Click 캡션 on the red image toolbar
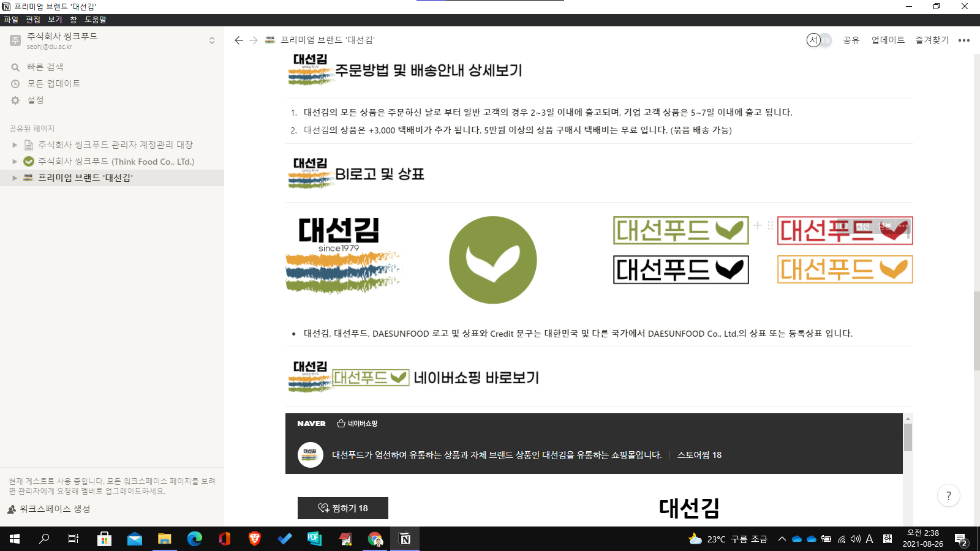This screenshot has width=980, height=551. click(x=863, y=226)
